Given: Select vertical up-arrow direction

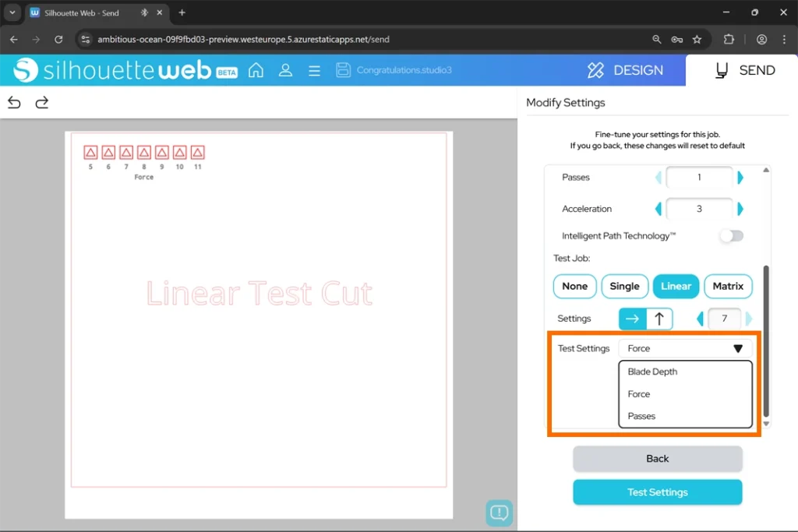Looking at the screenshot, I should point(659,319).
